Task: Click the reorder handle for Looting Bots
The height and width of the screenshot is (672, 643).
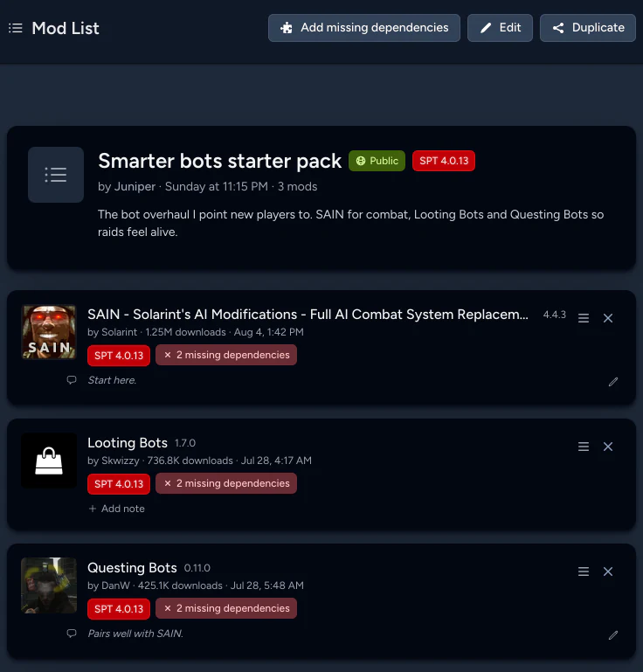Action: tap(584, 447)
